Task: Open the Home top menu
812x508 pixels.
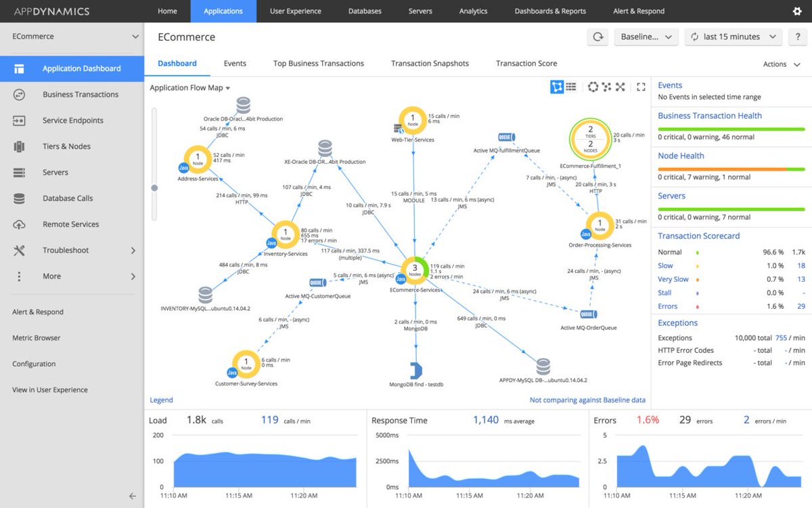Action: point(167,11)
